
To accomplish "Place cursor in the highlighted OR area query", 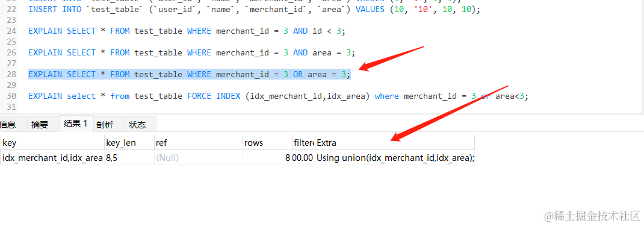I will tap(190, 74).
